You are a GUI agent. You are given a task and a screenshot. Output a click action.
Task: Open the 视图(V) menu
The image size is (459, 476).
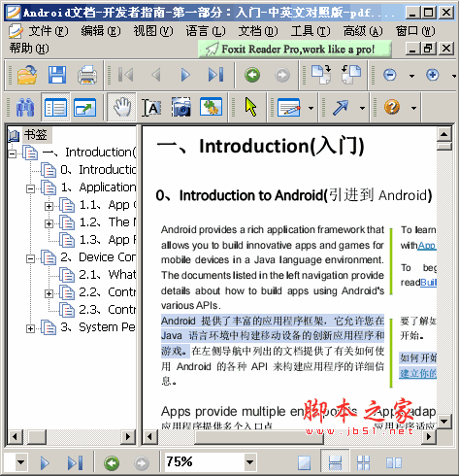pyautogui.click(x=153, y=31)
